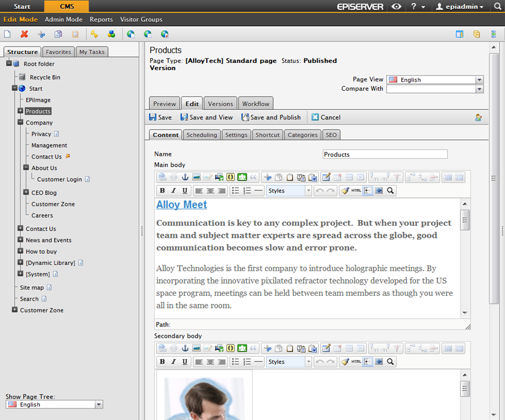Screen dimensions: 505x420
Task: Click the magnifier find icon in Main body toolbar
Action: 390,191
